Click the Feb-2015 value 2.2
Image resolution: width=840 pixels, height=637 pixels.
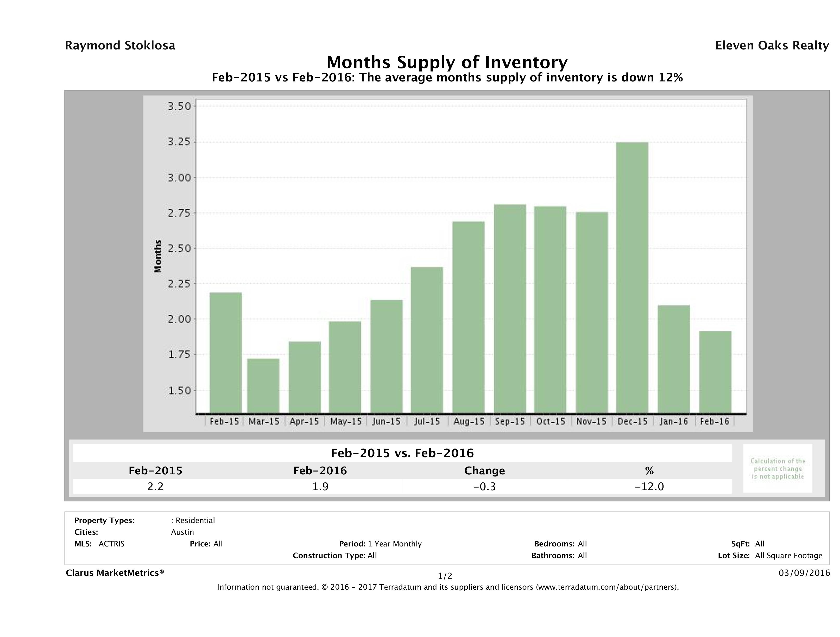pyautogui.click(x=155, y=486)
